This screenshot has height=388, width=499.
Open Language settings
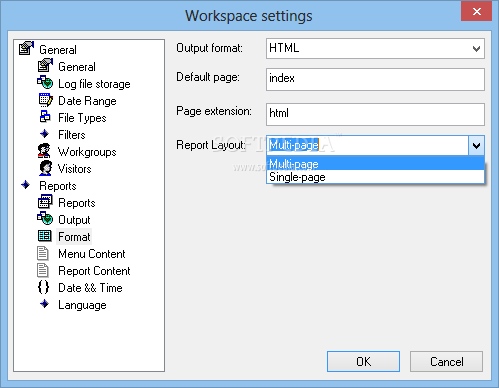(x=82, y=305)
